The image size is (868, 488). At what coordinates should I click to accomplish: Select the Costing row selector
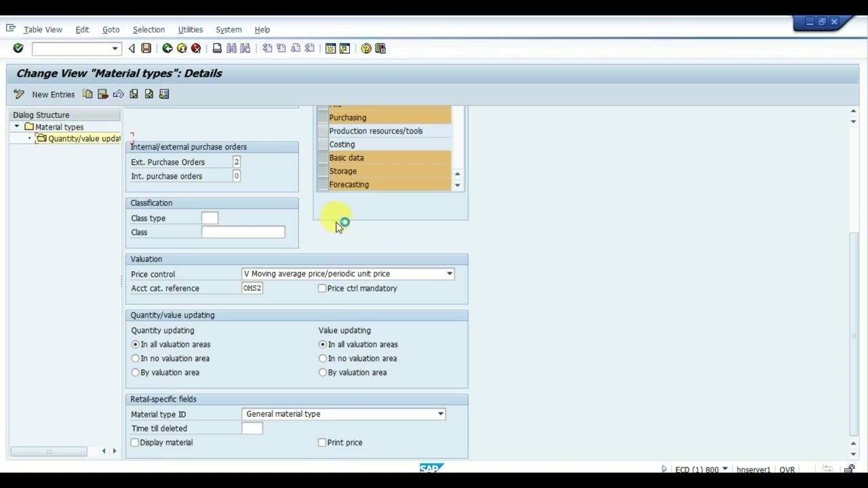(x=323, y=144)
